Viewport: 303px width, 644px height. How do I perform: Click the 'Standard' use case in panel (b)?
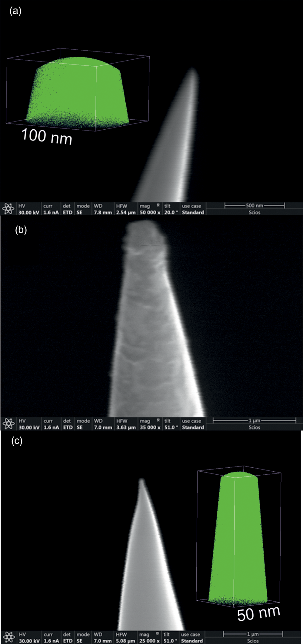pos(193,427)
